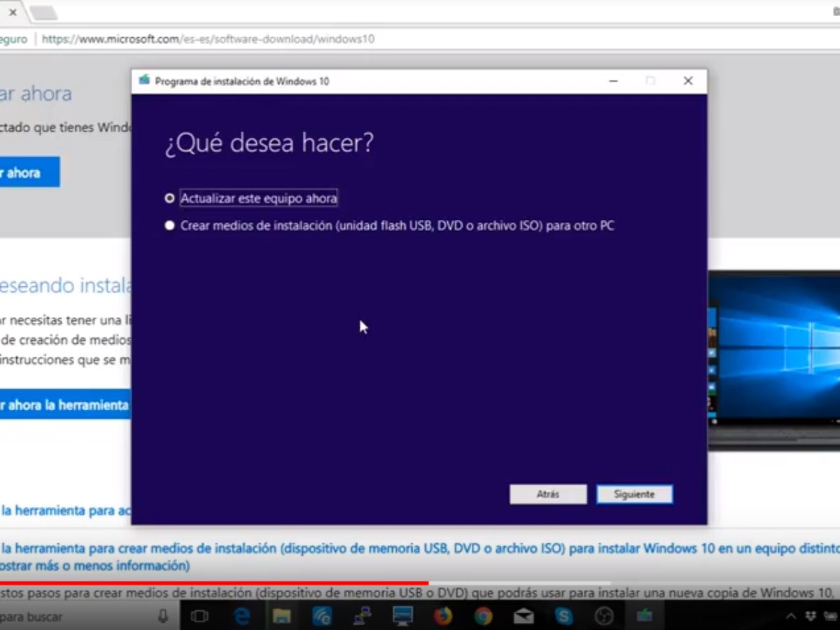This screenshot has height=630, width=840.
Task: Click the setup program icon in title bar
Action: pyautogui.click(x=144, y=80)
